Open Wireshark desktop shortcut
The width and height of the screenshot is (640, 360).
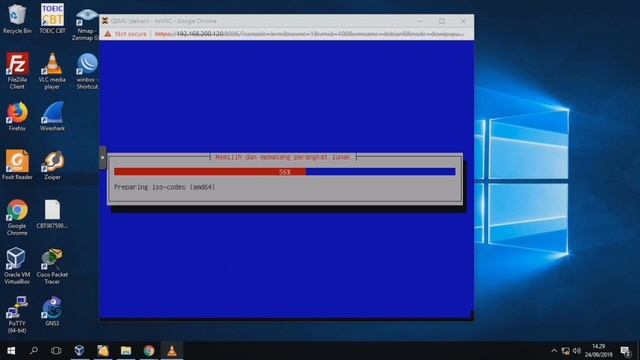(52, 116)
